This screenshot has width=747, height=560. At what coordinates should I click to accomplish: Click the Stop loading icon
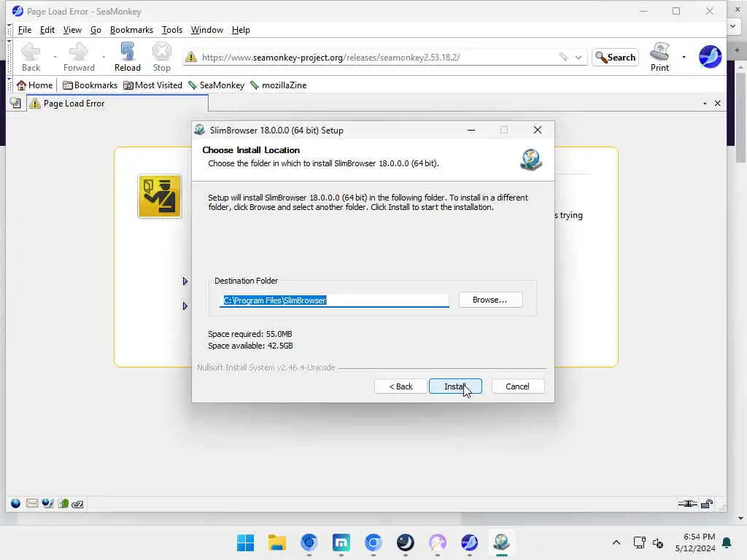(161, 57)
